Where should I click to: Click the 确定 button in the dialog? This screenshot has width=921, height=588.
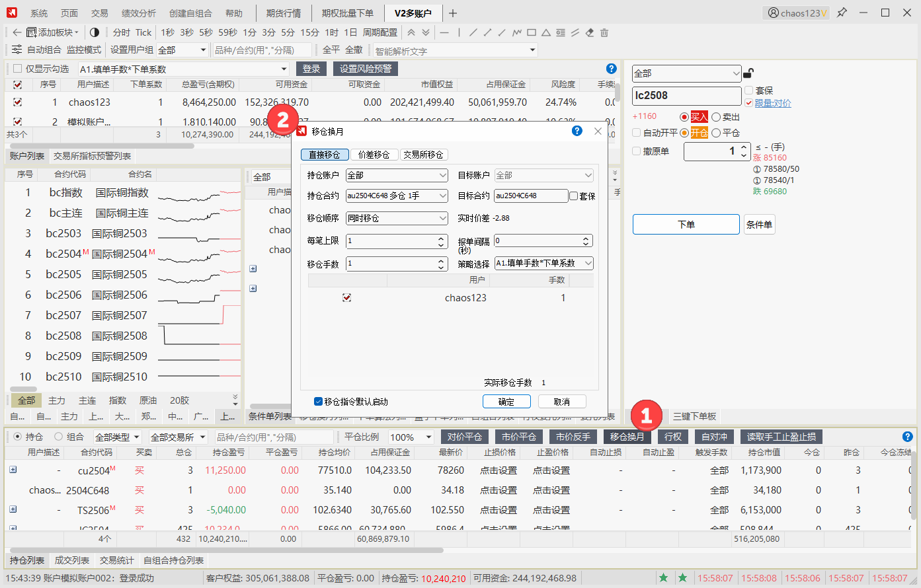click(x=506, y=402)
